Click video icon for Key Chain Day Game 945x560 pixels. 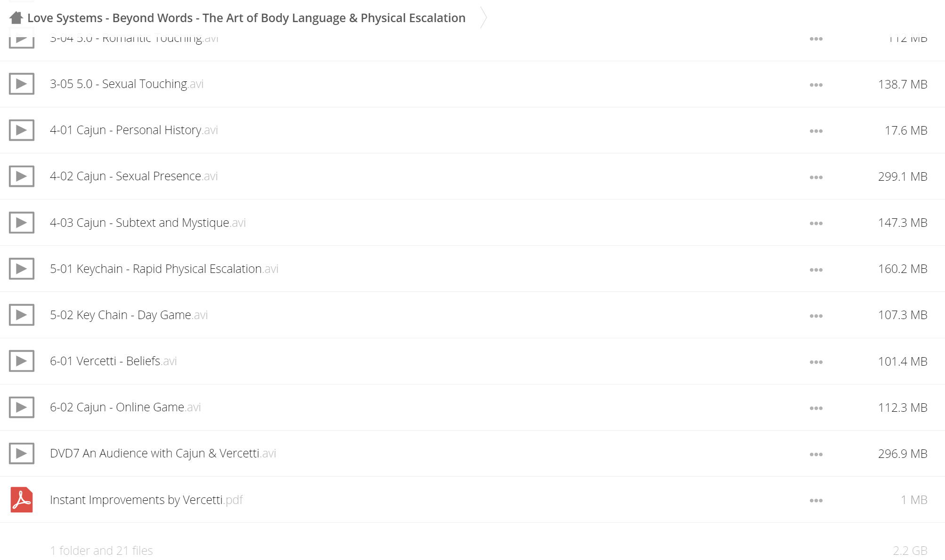22,315
